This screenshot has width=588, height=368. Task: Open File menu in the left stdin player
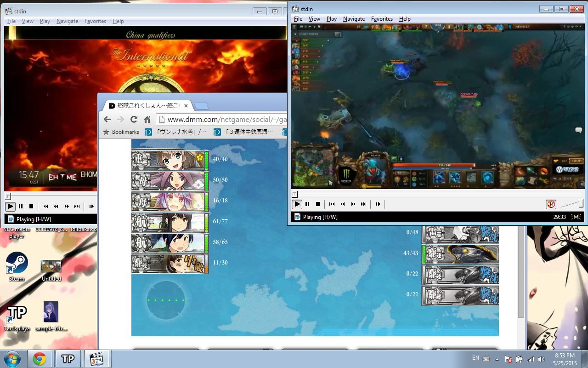[x=11, y=21]
